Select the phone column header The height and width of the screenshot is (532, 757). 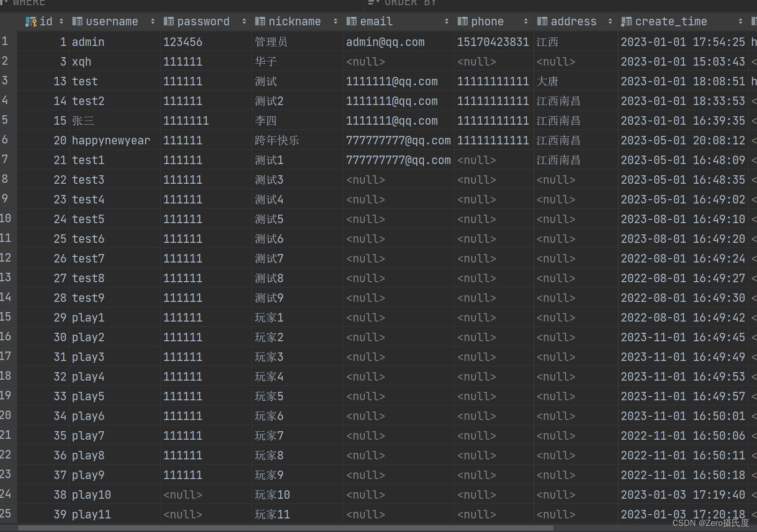pyautogui.click(x=494, y=22)
